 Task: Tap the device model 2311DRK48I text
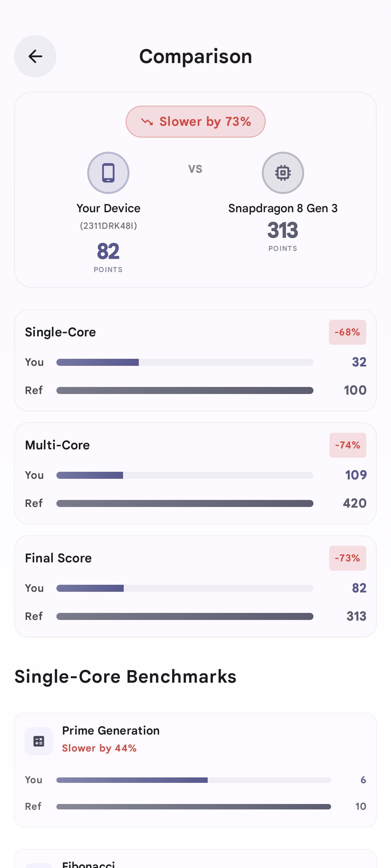[108, 226]
